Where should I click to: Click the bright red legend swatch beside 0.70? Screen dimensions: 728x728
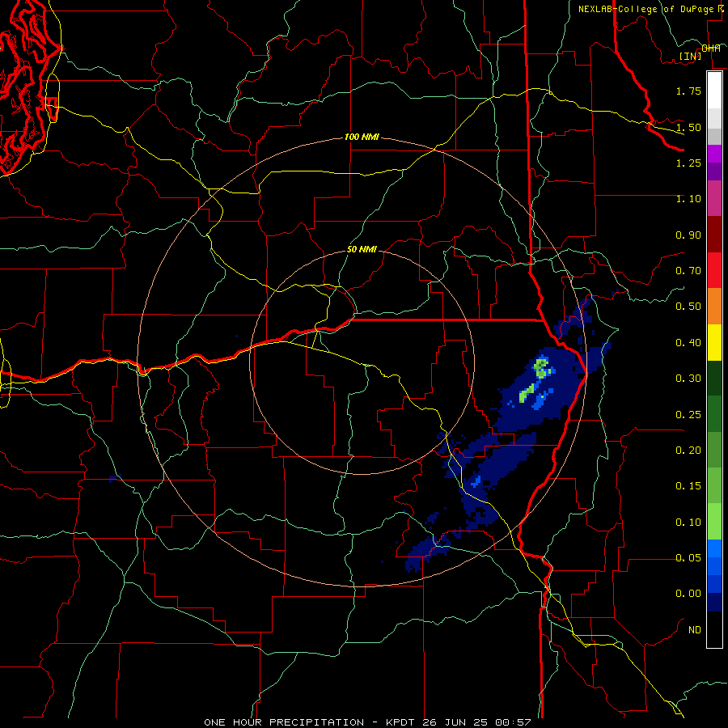714,270
